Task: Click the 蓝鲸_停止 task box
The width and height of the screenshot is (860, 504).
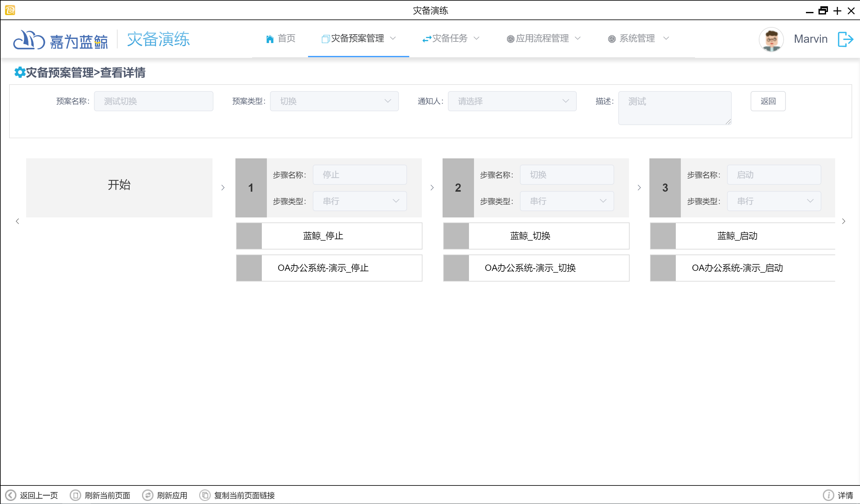Action: (x=329, y=236)
